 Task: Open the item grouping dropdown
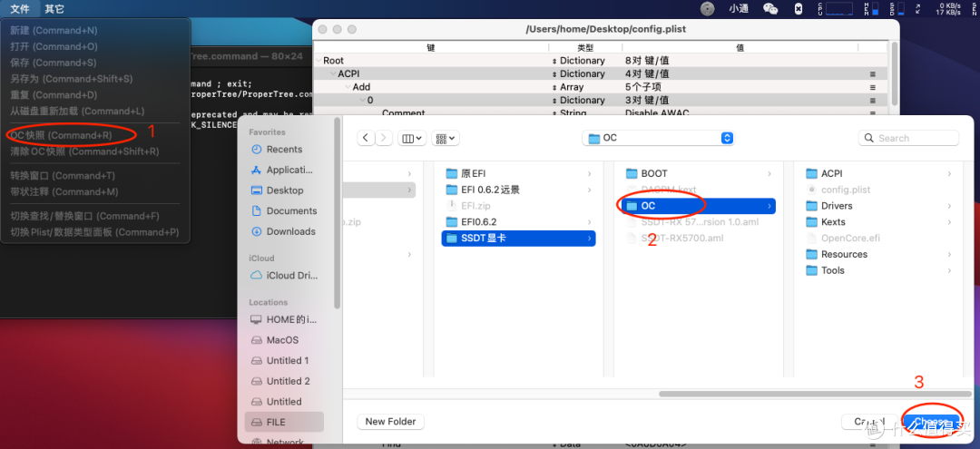coord(446,138)
